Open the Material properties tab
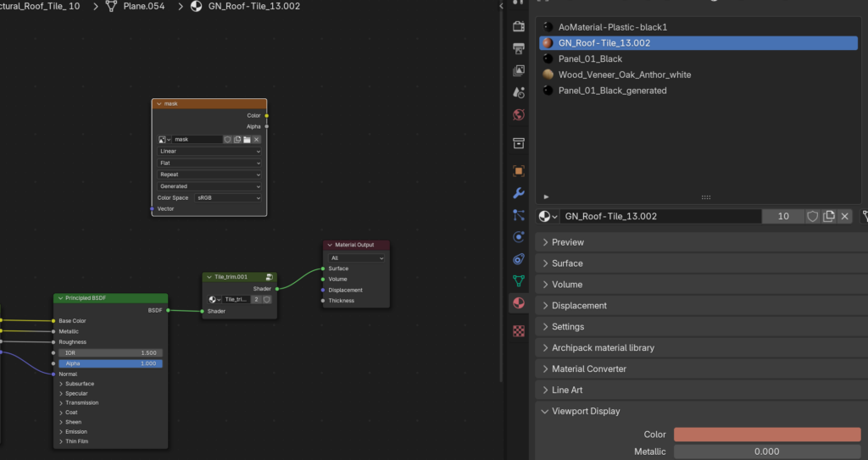 tap(519, 302)
